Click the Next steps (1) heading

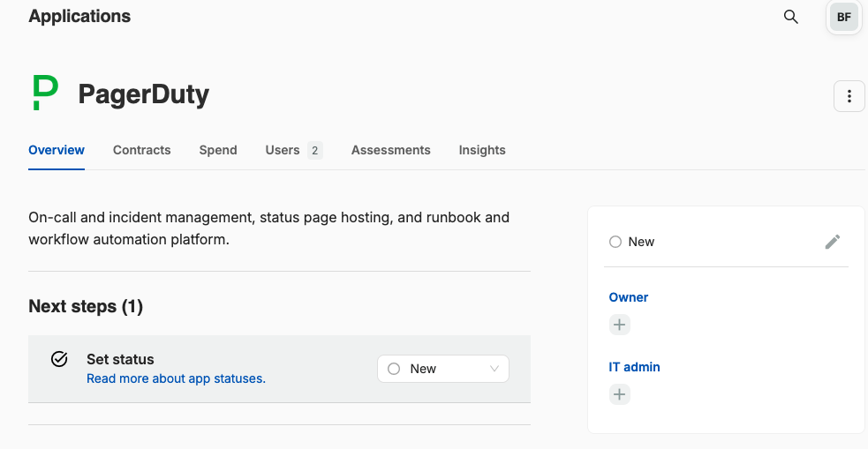[86, 306]
